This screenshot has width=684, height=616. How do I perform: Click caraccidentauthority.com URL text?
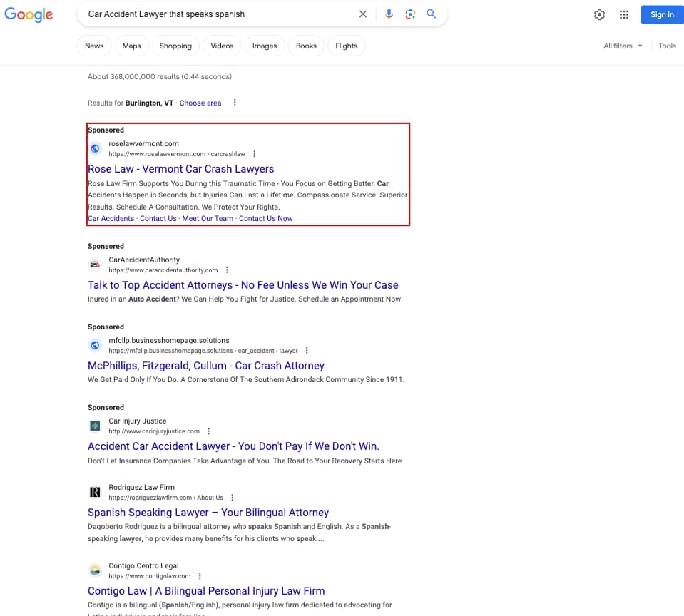[163, 270]
